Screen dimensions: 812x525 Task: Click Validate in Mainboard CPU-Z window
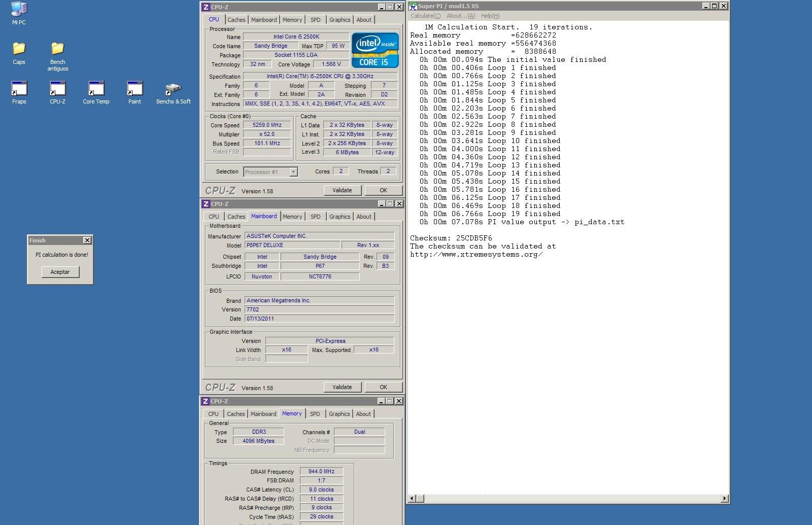coord(342,387)
